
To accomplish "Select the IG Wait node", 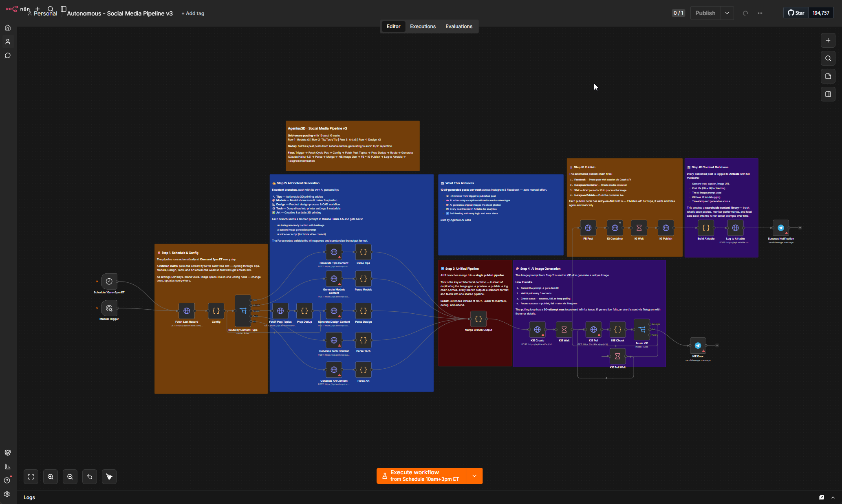I will [x=639, y=228].
